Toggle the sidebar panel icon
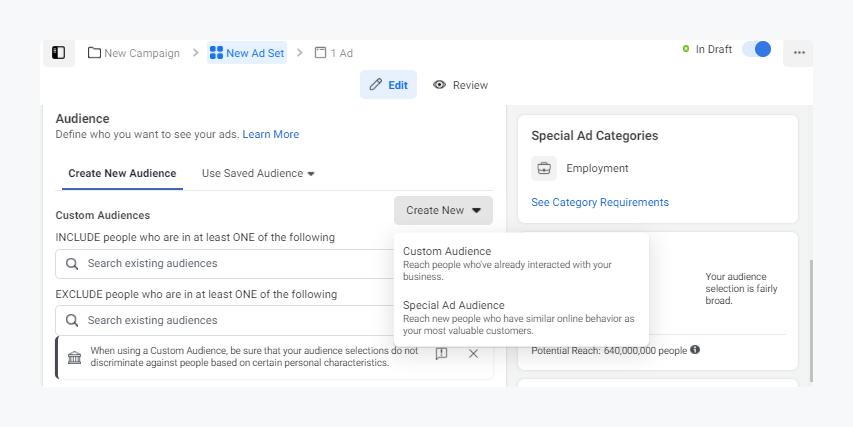Viewport: 853px width, 427px height. point(58,53)
